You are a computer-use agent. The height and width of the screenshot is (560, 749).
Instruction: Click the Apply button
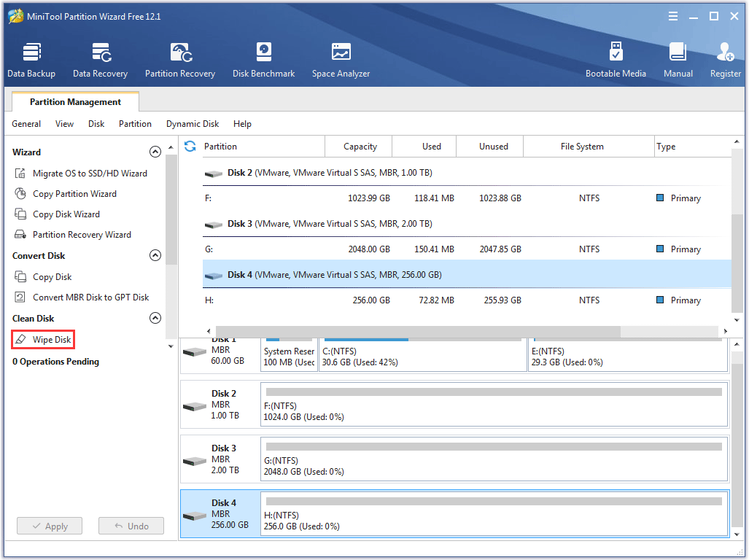pyautogui.click(x=50, y=526)
